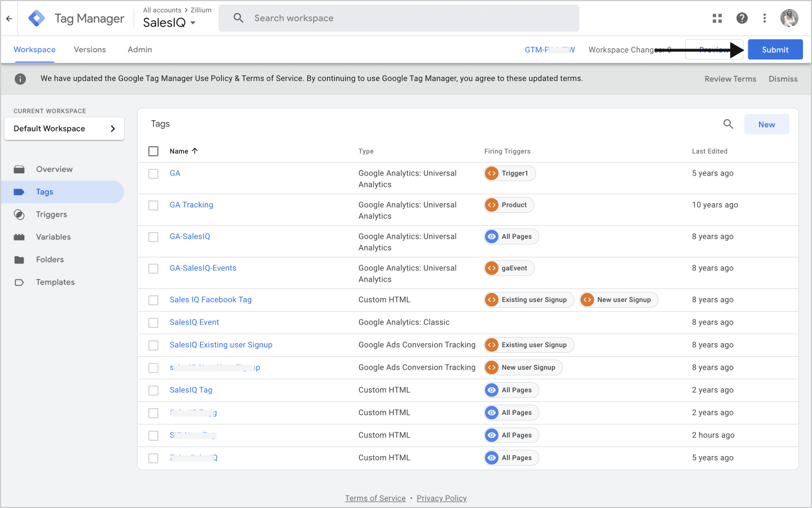This screenshot has height=508, width=812.
Task: Click the info icon in policy banner
Action: (x=20, y=79)
